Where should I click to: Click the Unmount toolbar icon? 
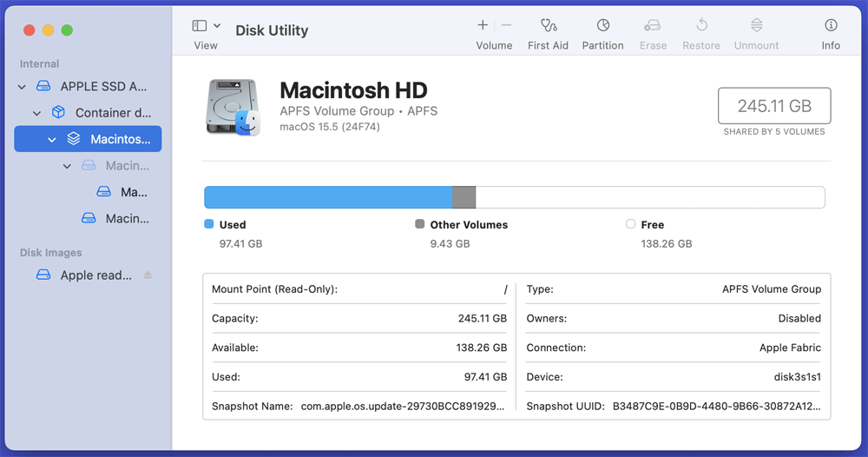pyautogui.click(x=756, y=26)
